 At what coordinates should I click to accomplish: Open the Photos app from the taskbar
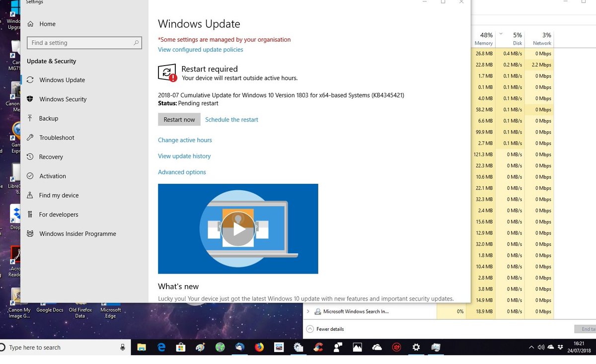(357, 348)
